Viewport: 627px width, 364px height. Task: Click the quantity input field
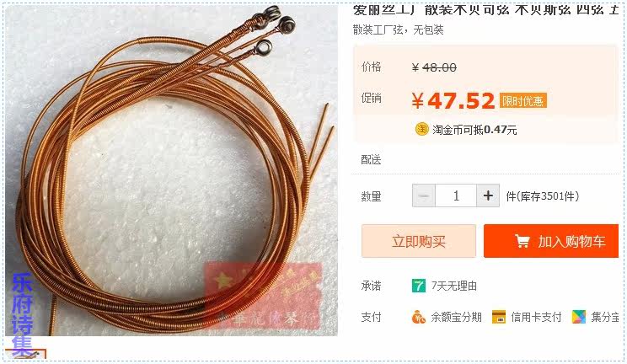pos(456,195)
